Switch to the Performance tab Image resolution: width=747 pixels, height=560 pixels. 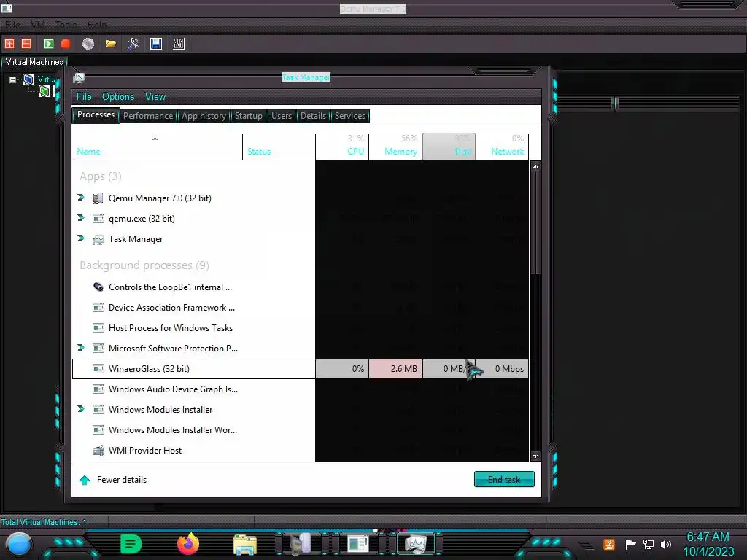click(x=148, y=116)
